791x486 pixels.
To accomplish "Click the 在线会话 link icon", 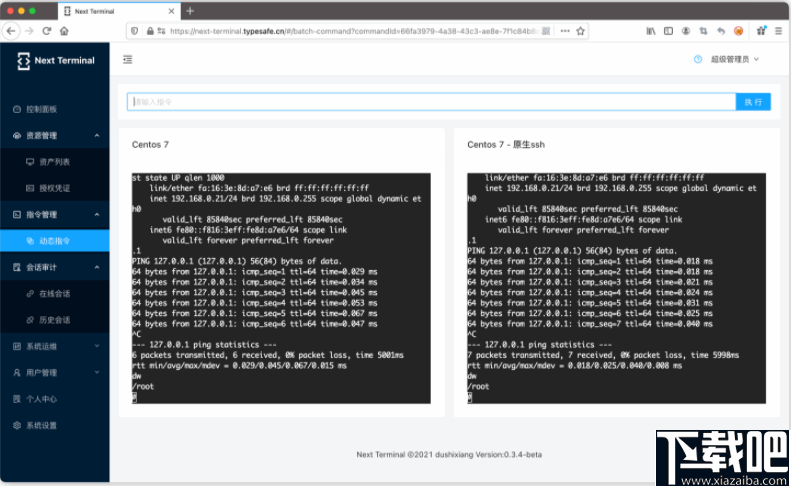I will pyautogui.click(x=30, y=293).
